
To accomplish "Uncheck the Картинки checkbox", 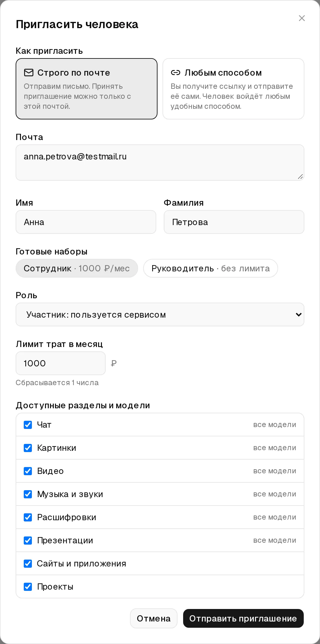I will point(28,448).
